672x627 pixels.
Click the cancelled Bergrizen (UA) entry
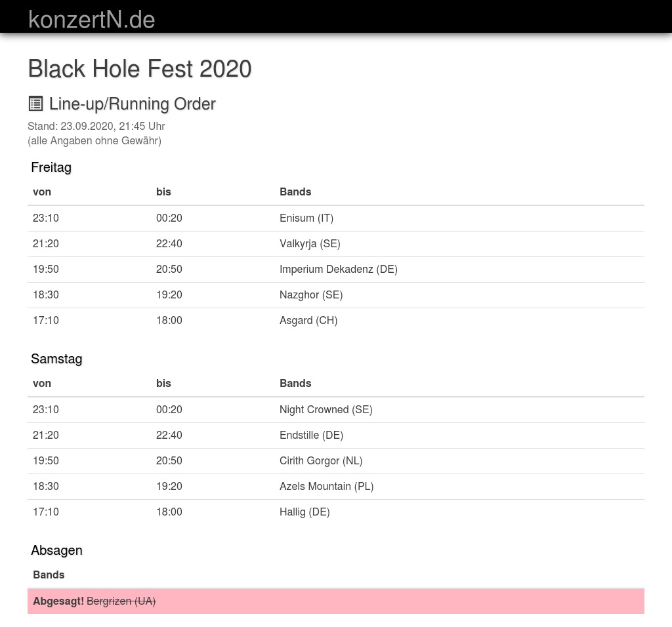pos(121,601)
